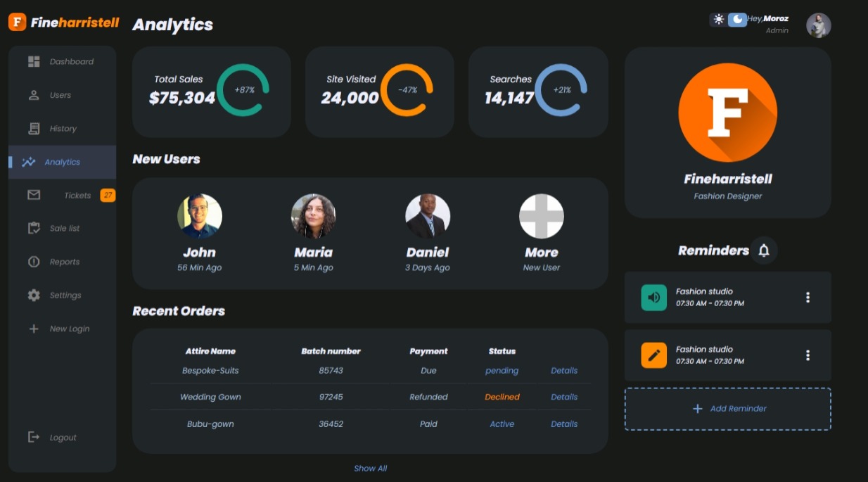868x482 pixels.
Task: Open the Sale list menu item
Action: [63, 228]
